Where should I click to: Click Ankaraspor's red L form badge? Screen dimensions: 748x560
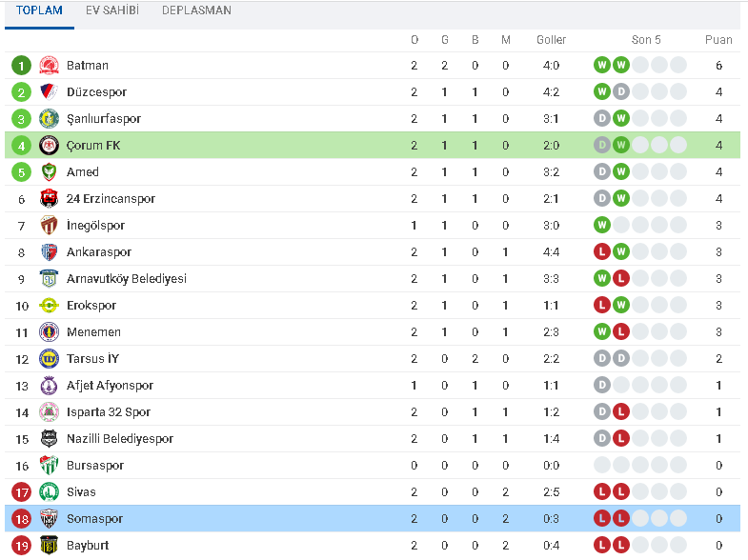click(602, 251)
